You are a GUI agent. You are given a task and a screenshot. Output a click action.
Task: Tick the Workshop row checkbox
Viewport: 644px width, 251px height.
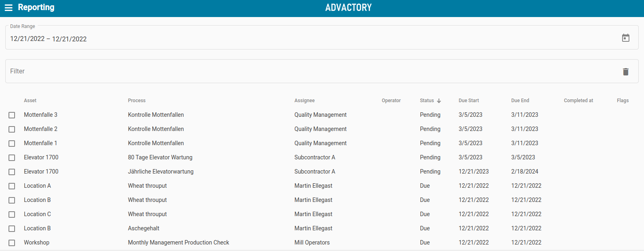point(12,243)
